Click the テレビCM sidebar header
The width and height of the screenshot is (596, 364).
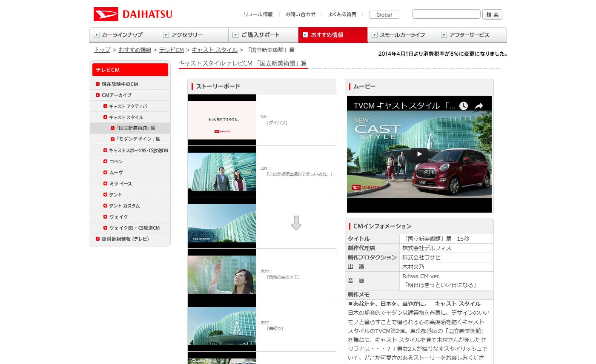(x=130, y=70)
